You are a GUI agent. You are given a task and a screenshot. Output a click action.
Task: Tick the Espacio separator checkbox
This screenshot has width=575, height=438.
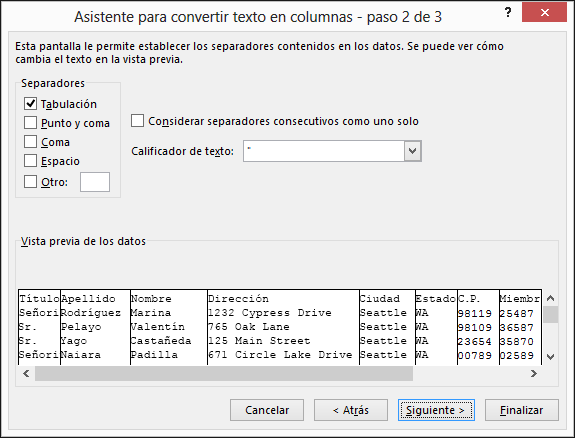pos(30,161)
